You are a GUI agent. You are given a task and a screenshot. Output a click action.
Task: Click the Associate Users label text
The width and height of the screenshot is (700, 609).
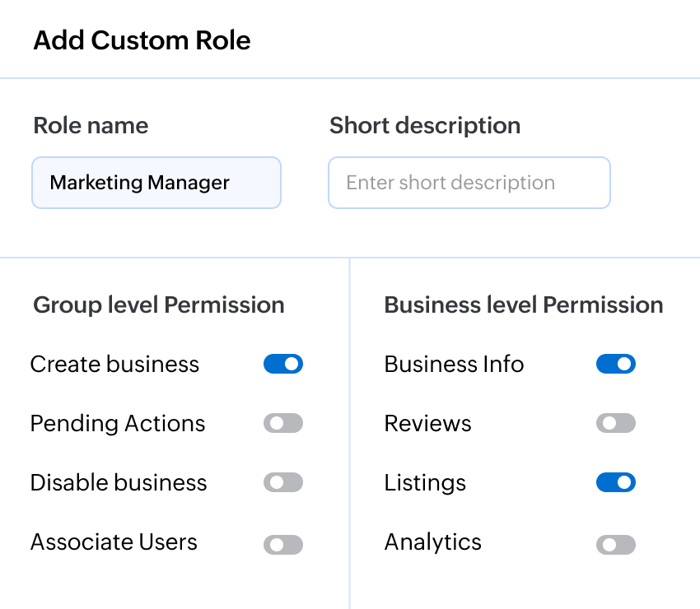tap(114, 542)
